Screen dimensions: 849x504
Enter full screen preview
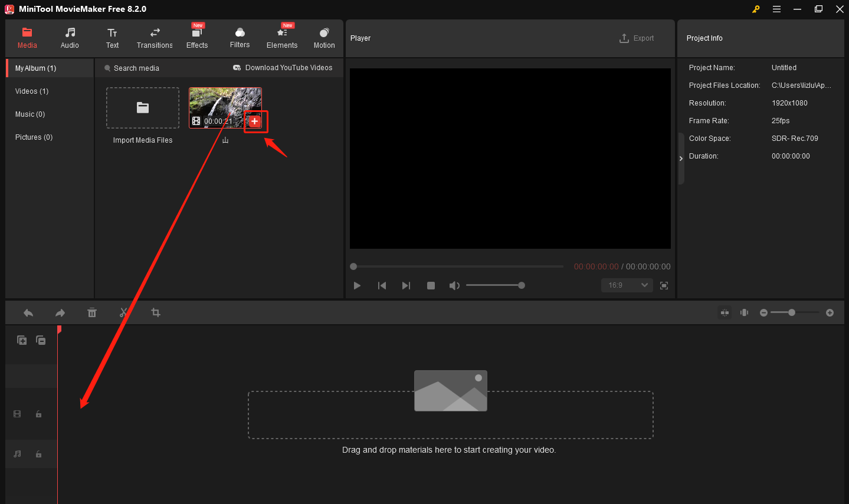[x=664, y=285]
